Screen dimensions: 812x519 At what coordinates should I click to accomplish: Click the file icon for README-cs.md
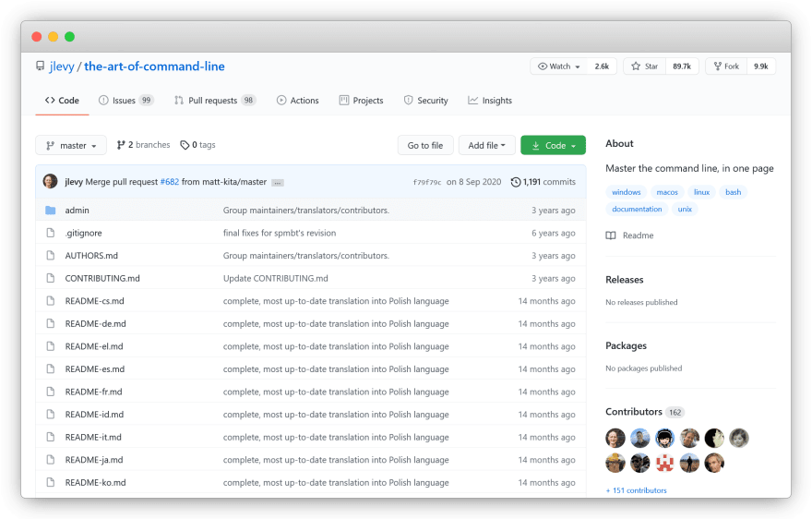[x=50, y=301]
